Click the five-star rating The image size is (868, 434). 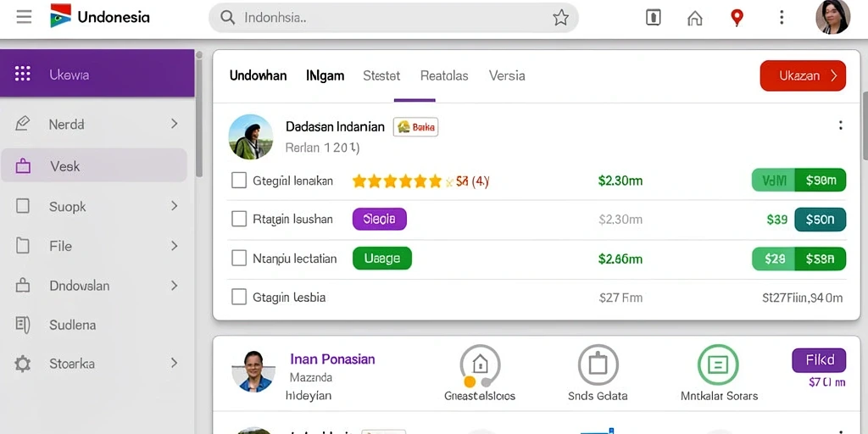(x=397, y=181)
